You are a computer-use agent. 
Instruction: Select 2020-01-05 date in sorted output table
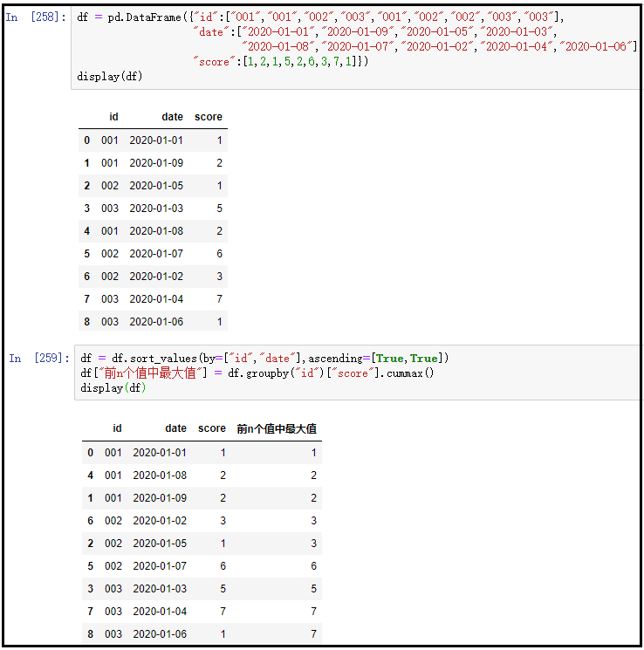click(x=160, y=543)
